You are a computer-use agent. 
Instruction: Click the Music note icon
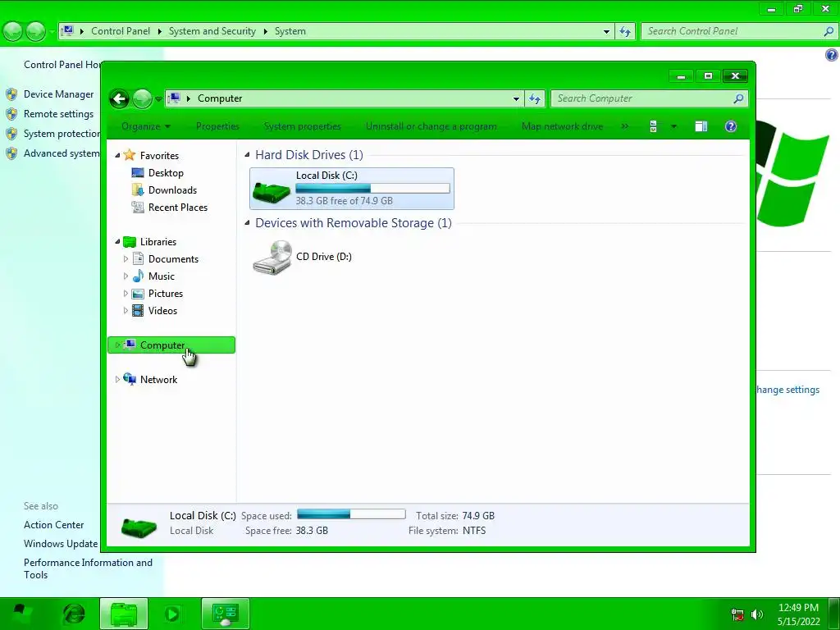138,276
